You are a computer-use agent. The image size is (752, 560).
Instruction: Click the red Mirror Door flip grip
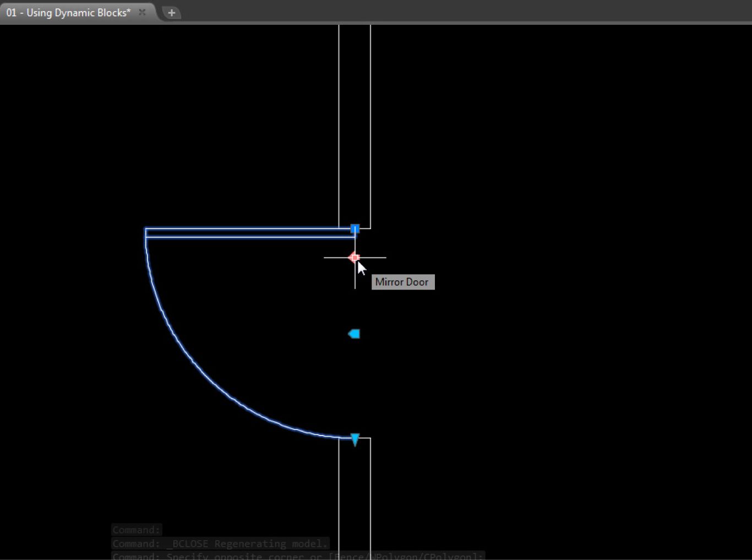pos(355,257)
